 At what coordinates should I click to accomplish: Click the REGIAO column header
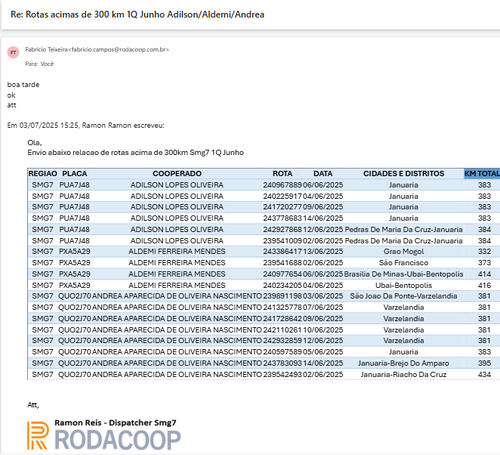click(43, 174)
